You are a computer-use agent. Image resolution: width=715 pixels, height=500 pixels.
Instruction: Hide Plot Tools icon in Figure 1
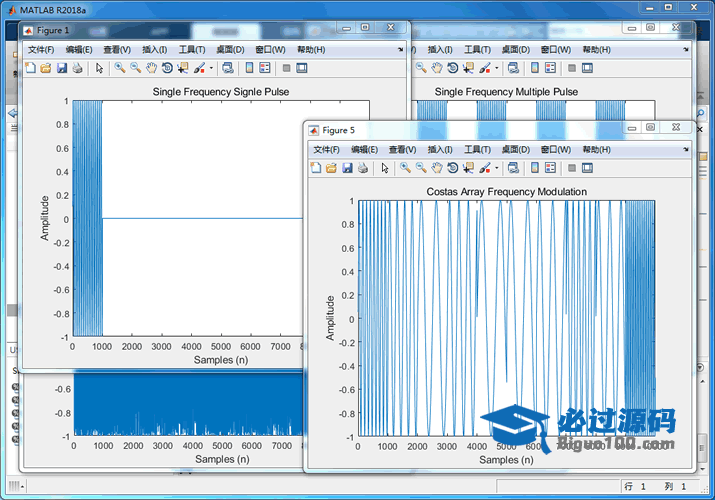point(286,68)
